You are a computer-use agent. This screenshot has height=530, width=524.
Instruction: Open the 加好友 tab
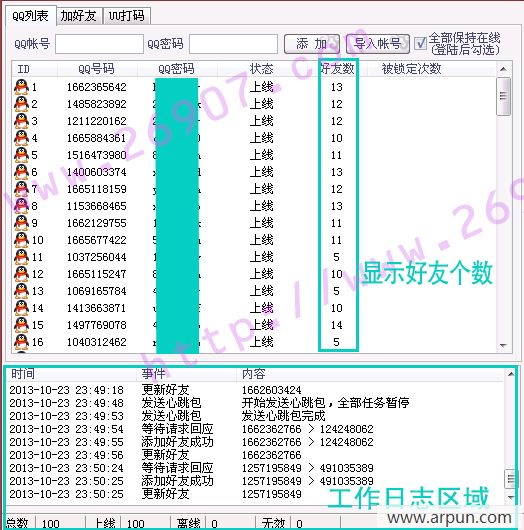[x=79, y=16]
